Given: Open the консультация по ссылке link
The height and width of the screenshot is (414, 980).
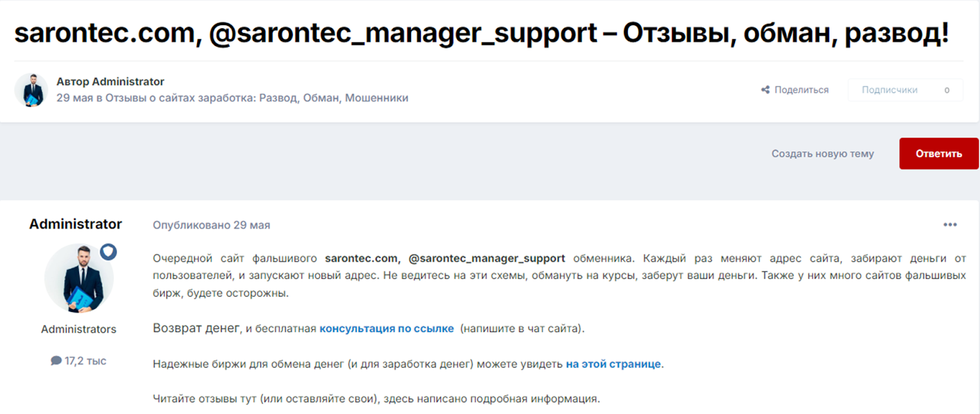Looking at the screenshot, I should click(386, 328).
